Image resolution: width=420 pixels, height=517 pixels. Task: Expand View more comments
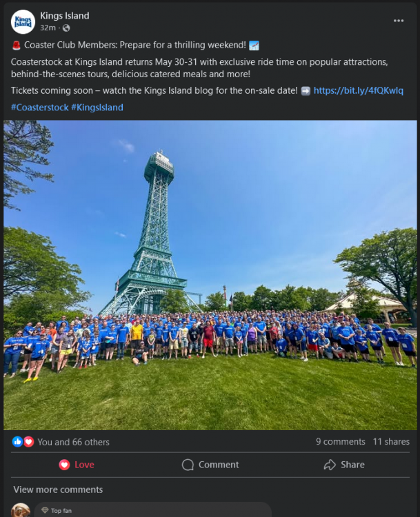tap(58, 489)
